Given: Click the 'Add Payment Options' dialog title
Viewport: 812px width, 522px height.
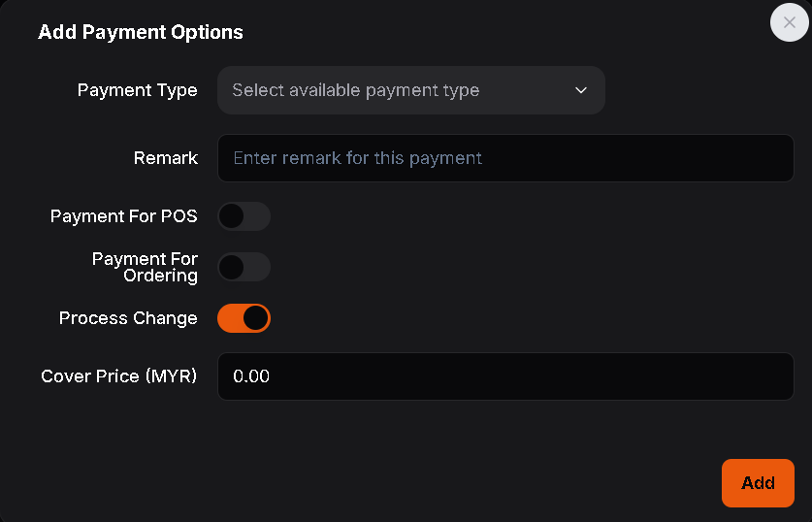Looking at the screenshot, I should click(x=141, y=33).
